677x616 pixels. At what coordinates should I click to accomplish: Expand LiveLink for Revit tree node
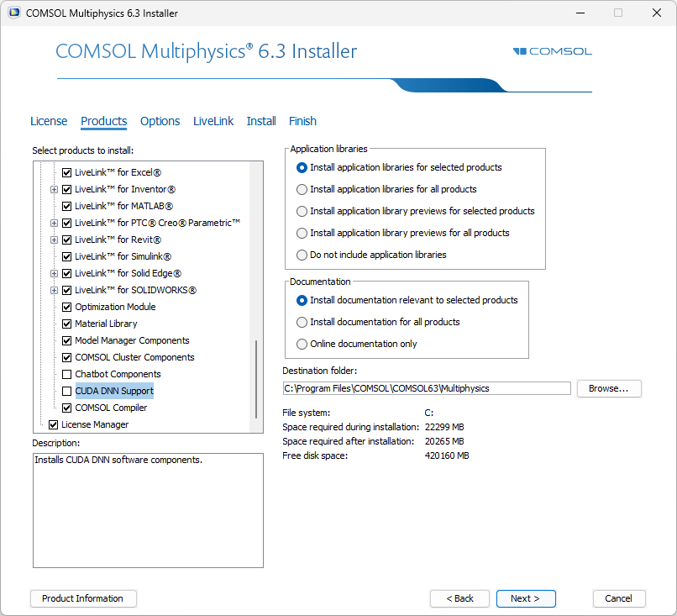coord(54,240)
